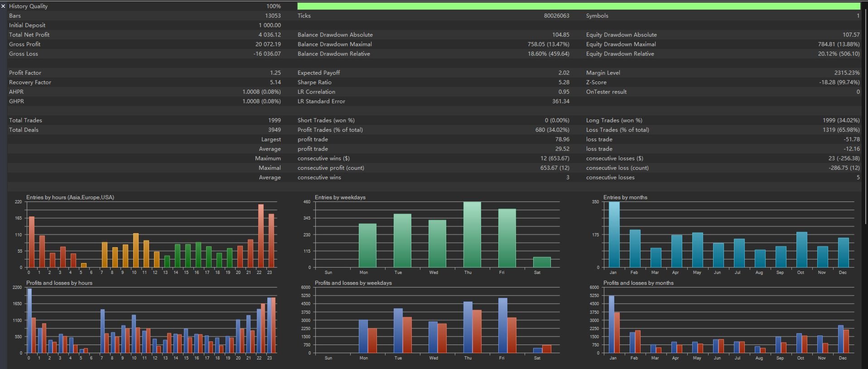The width and height of the screenshot is (868, 369).
Task: Select the History Quality "100%" value
Action: point(274,6)
